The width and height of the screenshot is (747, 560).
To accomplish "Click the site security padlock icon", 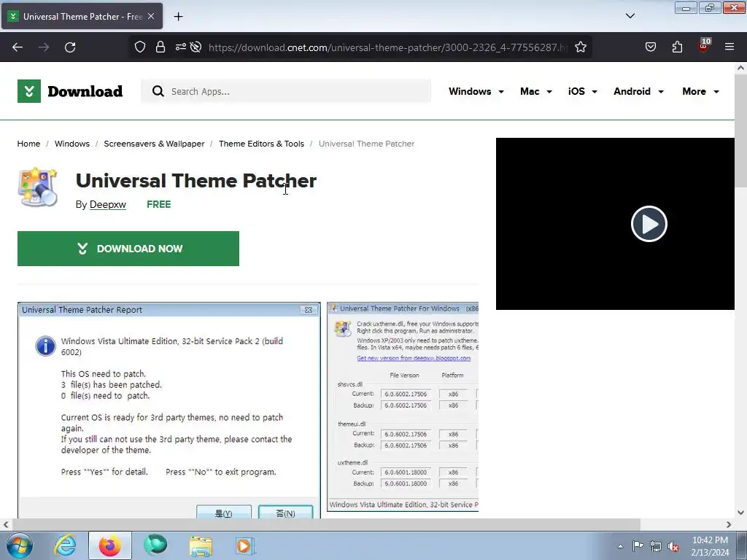I will 160,47.
